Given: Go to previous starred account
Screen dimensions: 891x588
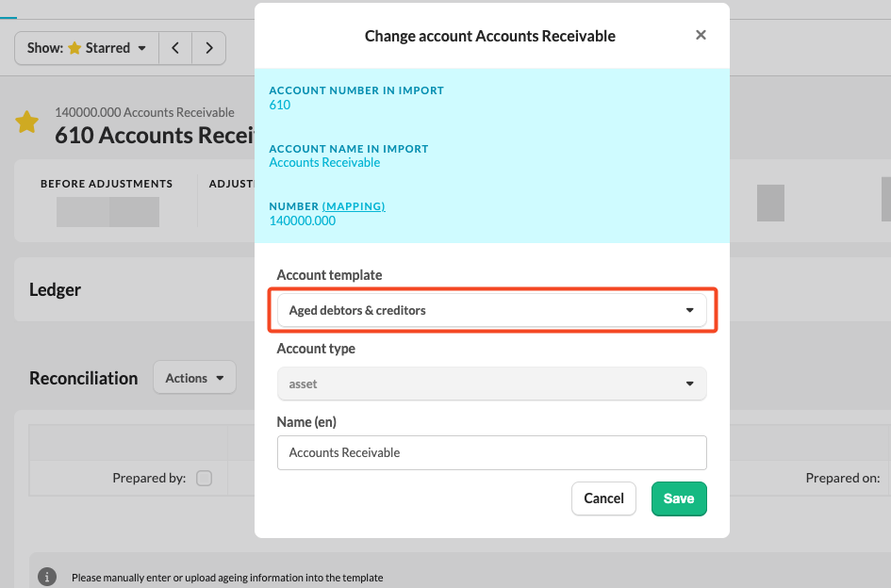Looking at the screenshot, I should 175,48.
